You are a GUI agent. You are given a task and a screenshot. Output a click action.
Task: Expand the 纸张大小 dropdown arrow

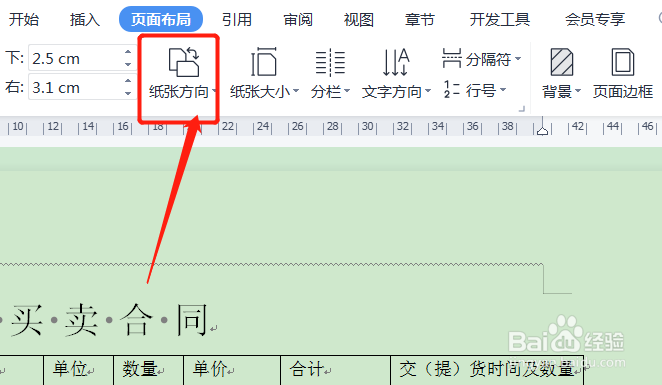coord(296,91)
